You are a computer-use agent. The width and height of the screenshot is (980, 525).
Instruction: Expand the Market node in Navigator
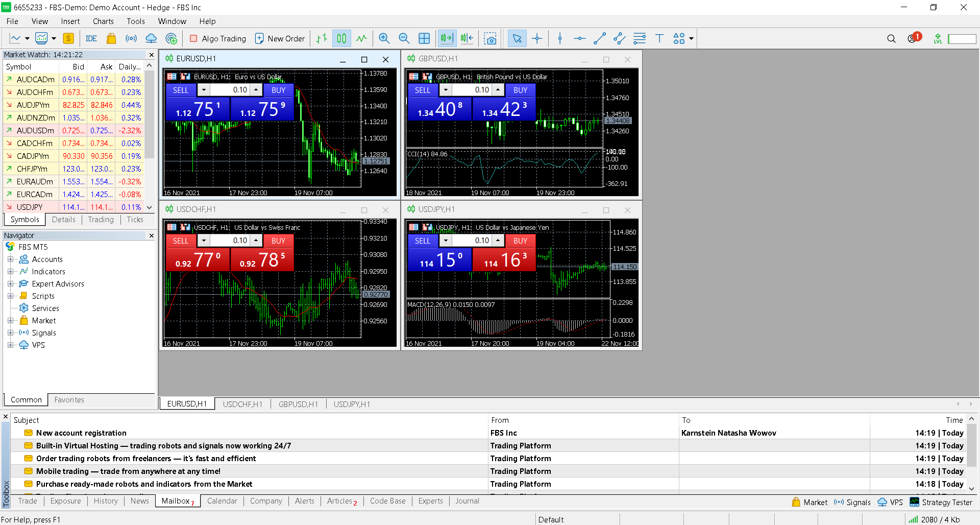(10, 321)
